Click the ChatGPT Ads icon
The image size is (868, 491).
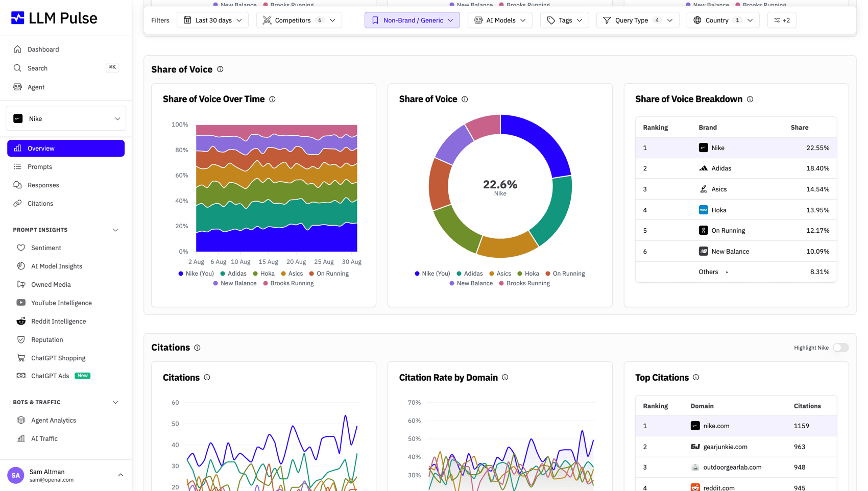(x=21, y=376)
